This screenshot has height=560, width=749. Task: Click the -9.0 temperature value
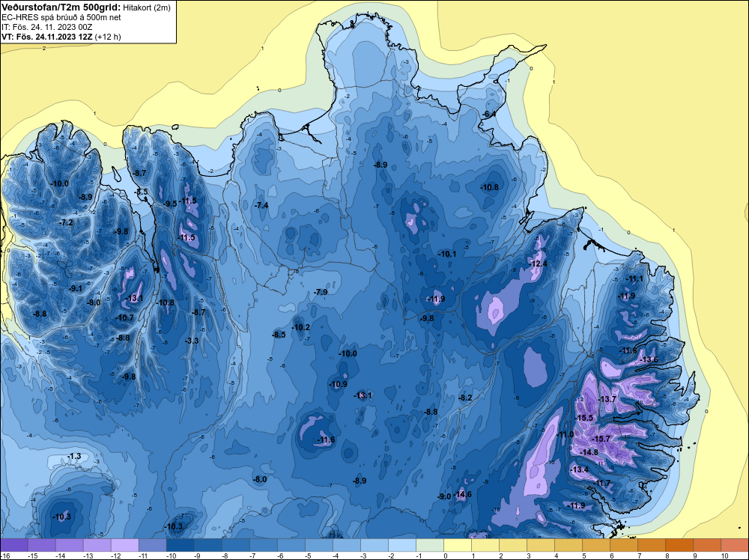[444, 496]
